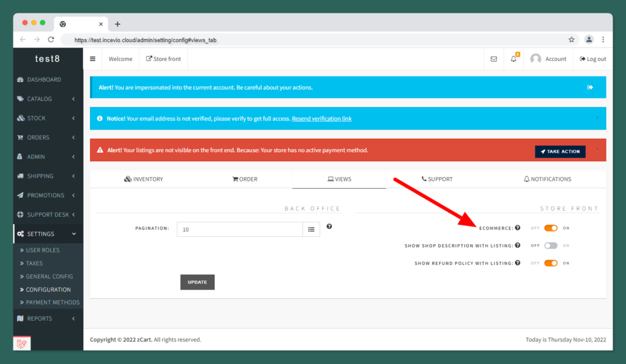This screenshot has width=626, height=364.
Task: Disable the Ecommerce toggle
Action: tap(551, 228)
